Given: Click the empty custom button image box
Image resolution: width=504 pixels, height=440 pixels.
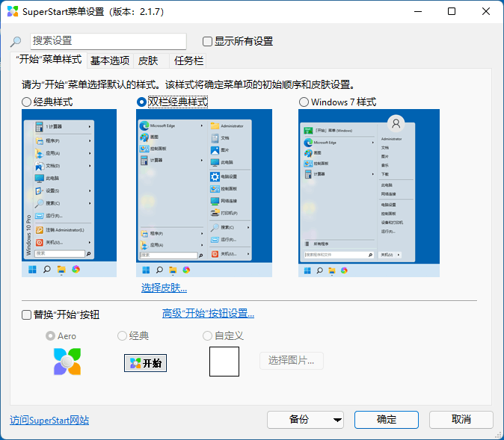Looking at the screenshot, I should (224, 362).
